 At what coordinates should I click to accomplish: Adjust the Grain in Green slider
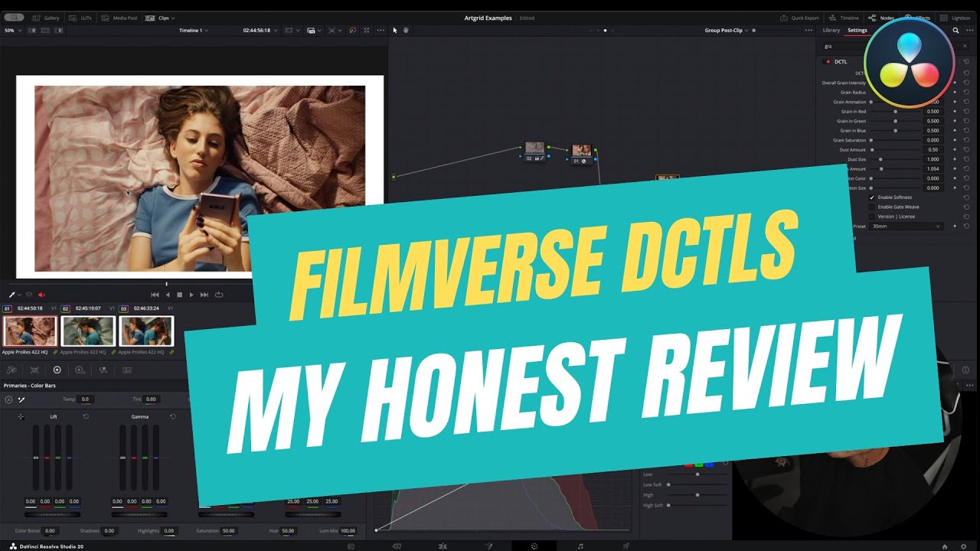coord(896,121)
